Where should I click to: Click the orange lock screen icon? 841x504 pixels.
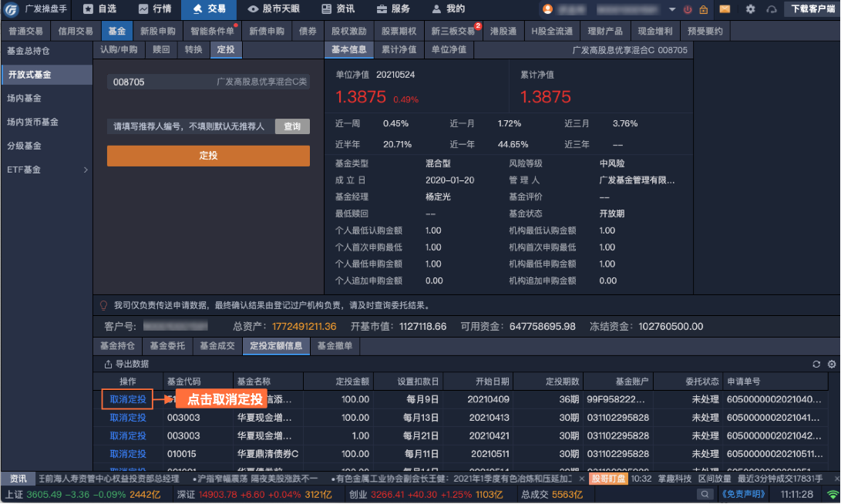pyautogui.click(x=703, y=9)
